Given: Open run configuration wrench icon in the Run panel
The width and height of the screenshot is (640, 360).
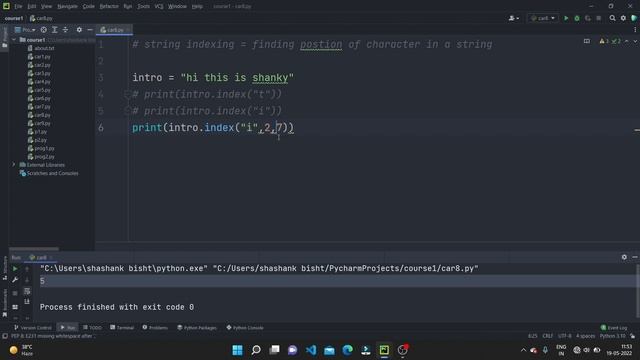Looking at the screenshot, I should pyautogui.click(x=15, y=280).
